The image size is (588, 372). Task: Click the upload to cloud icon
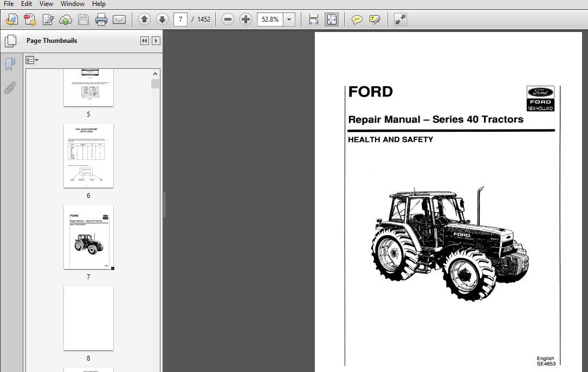66,20
